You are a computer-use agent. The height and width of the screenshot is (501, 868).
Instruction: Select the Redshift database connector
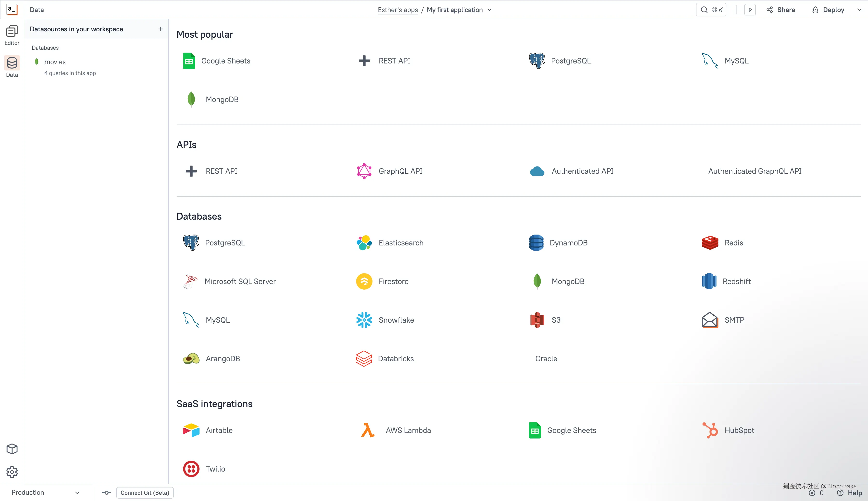tap(737, 281)
